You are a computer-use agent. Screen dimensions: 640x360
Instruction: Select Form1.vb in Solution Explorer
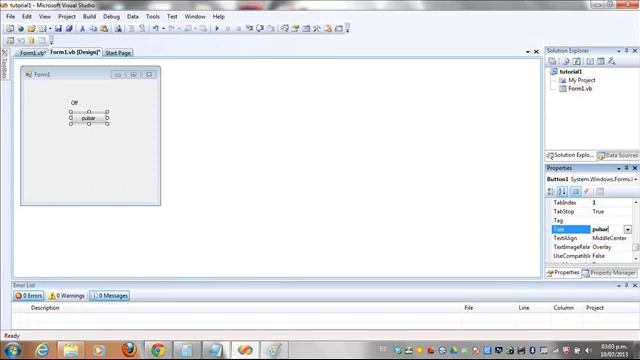580,88
